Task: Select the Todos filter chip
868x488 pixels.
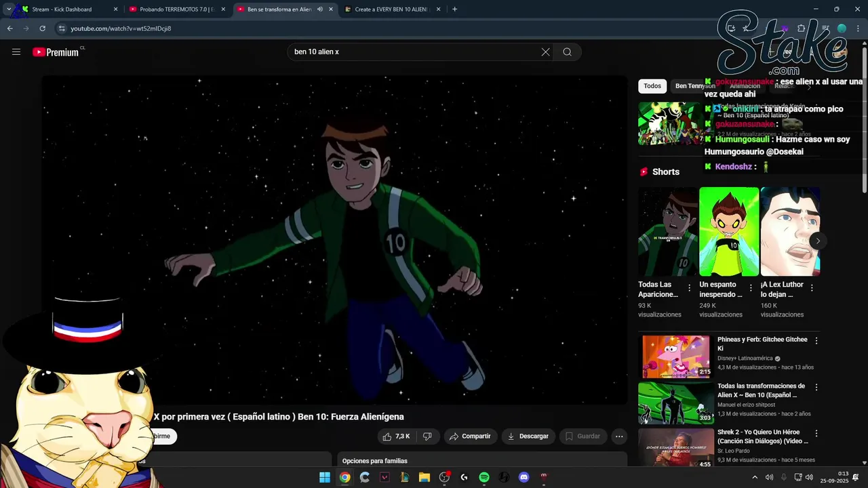Action: (652, 86)
